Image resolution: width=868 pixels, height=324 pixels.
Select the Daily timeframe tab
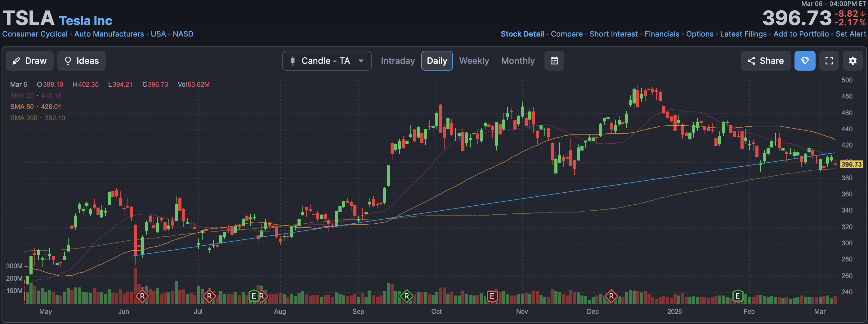click(x=437, y=61)
